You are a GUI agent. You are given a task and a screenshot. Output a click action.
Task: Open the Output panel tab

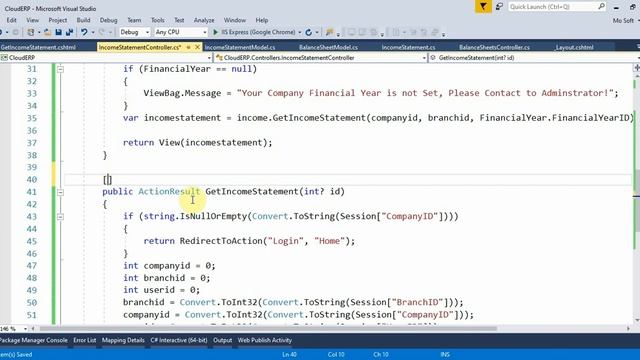222,340
